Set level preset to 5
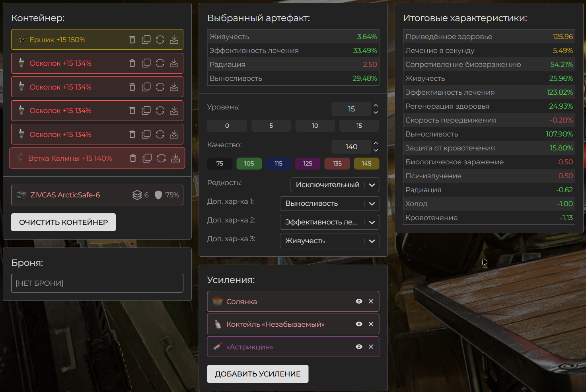The width and height of the screenshot is (586, 392). tap(271, 126)
